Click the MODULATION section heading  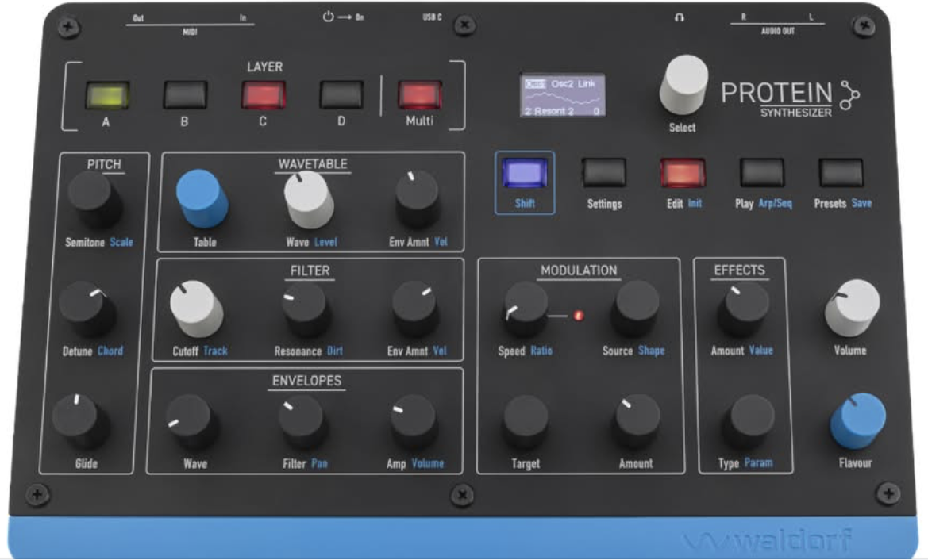coord(579,270)
